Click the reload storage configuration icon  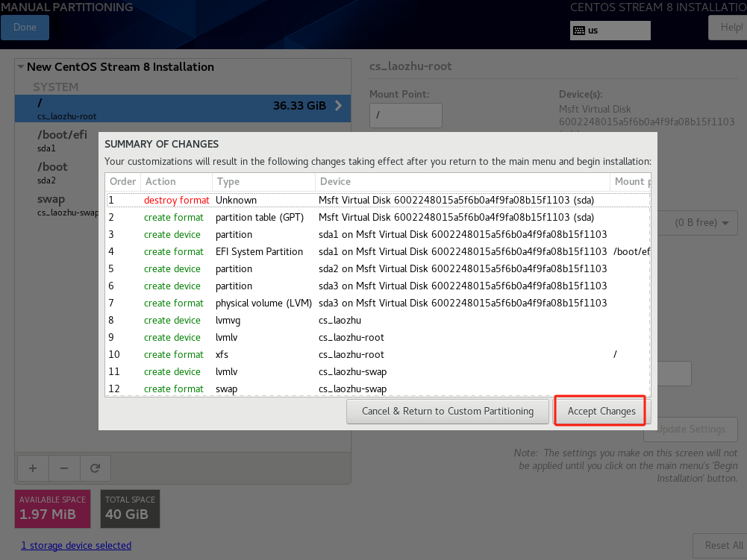pos(96,468)
